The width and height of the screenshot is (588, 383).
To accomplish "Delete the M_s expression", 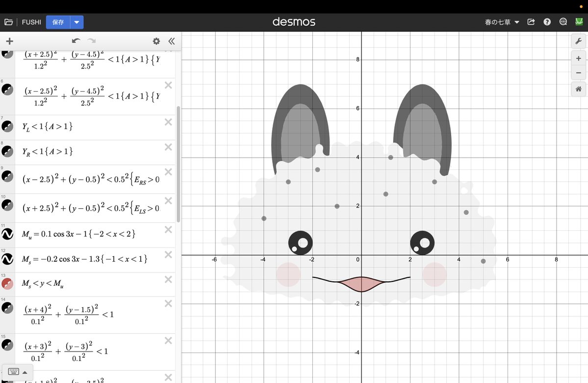I will click(168, 254).
